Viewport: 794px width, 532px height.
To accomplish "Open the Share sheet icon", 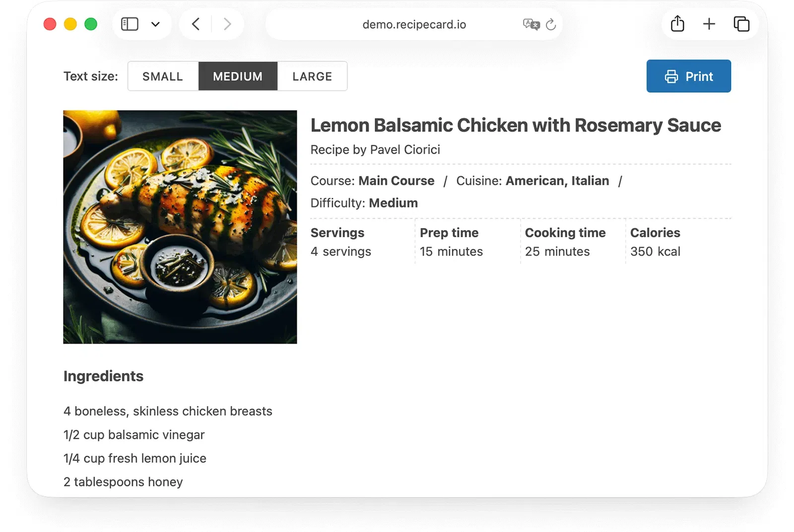I will [x=677, y=24].
